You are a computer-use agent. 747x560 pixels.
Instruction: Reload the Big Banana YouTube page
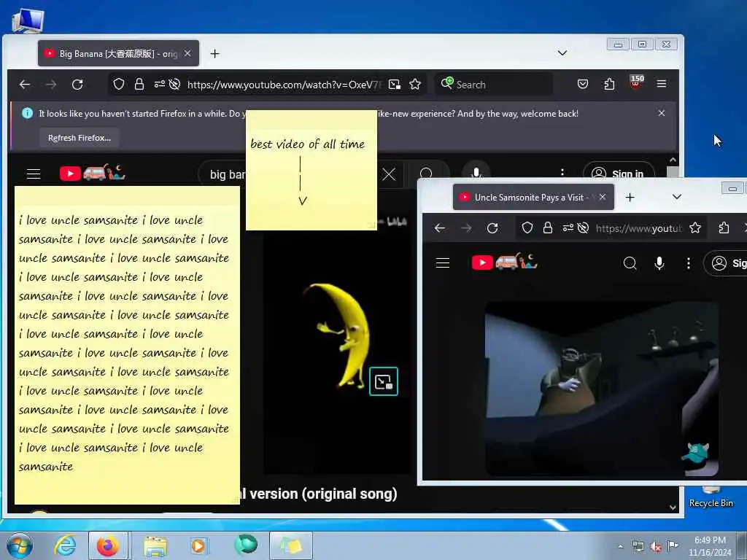pos(77,85)
